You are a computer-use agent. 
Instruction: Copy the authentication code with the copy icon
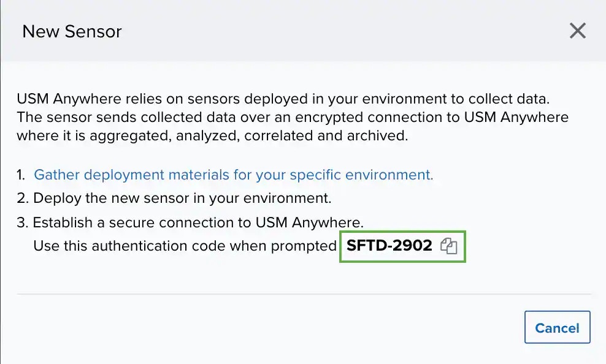pos(449,247)
